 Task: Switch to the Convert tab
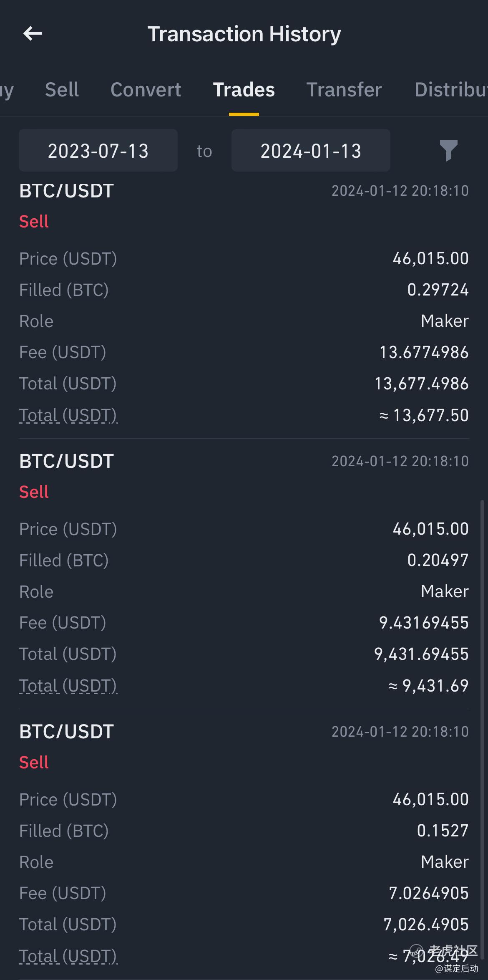click(x=146, y=90)
